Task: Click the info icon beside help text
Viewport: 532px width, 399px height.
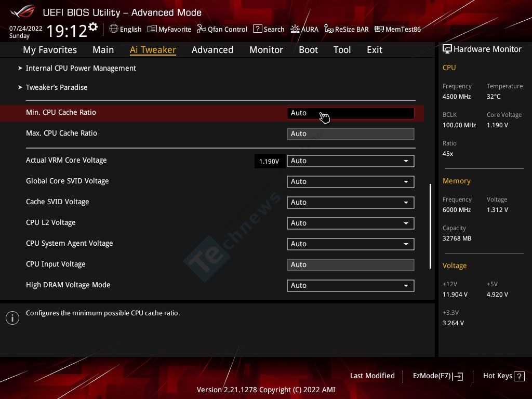Action: pos(12,318)
